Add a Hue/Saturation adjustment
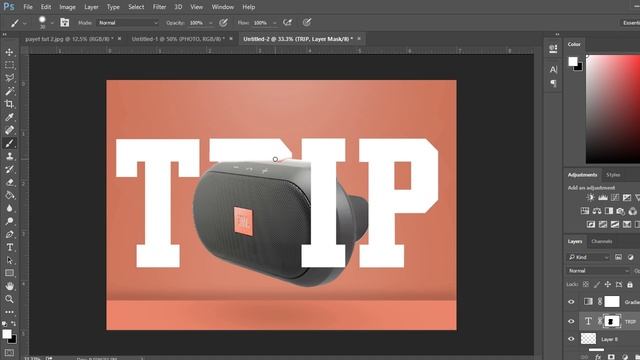Screen dimensions: 640x360 585,211
